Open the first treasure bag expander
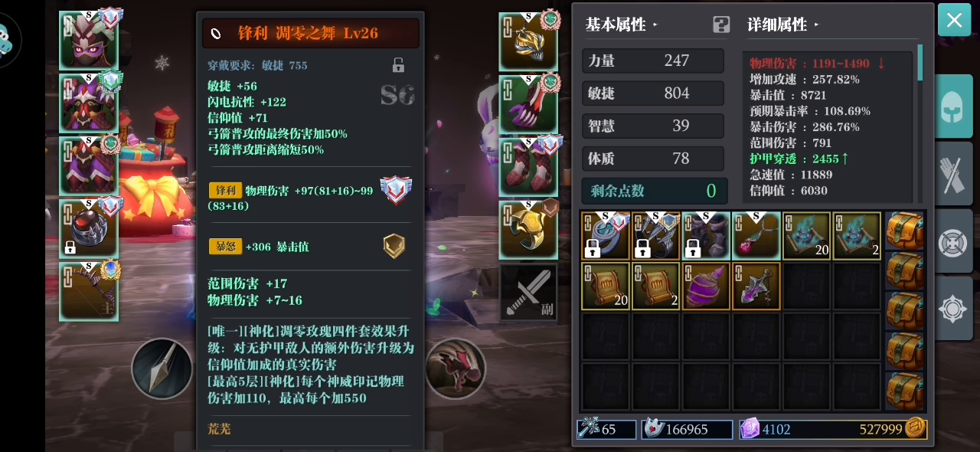Screen dimensions: 980x452 coord(905,231)
